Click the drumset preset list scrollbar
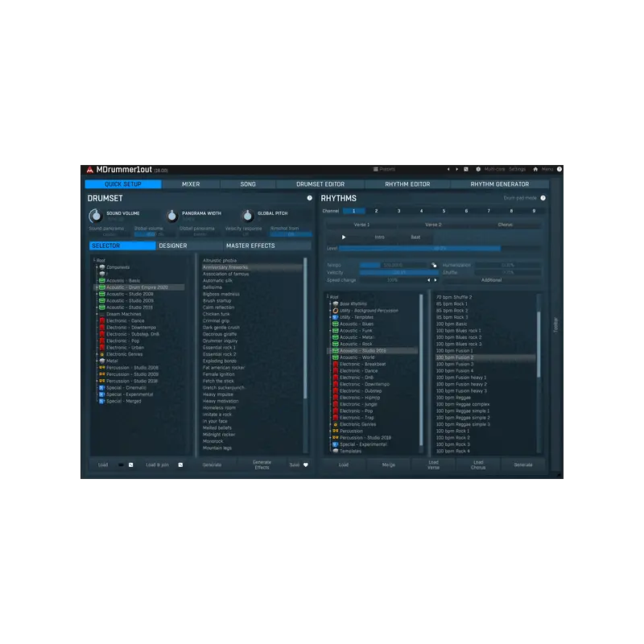Viewport: 644px width, 644px height. pos(305,328)
